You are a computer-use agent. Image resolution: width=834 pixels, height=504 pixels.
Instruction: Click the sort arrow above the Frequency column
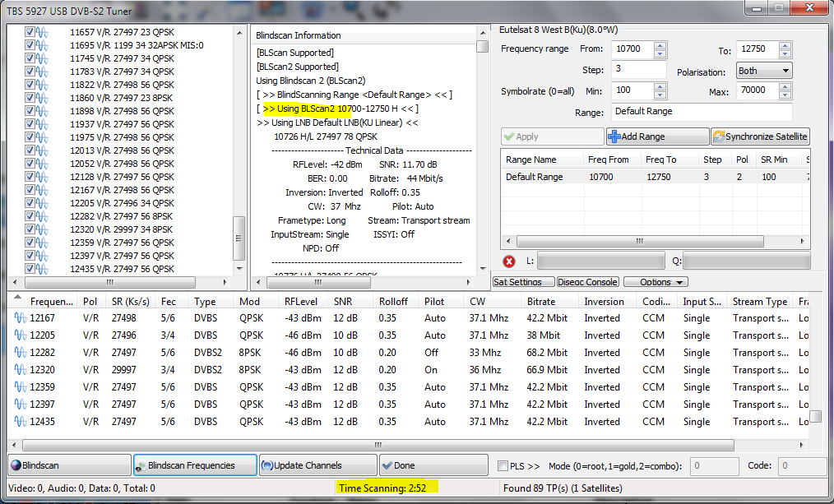tap(17, 297)
